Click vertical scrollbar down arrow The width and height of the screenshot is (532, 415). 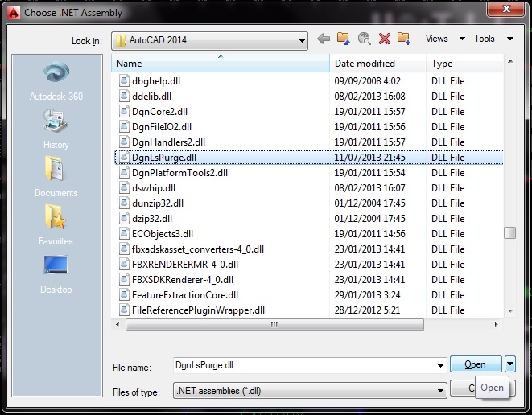click(510, 311)
